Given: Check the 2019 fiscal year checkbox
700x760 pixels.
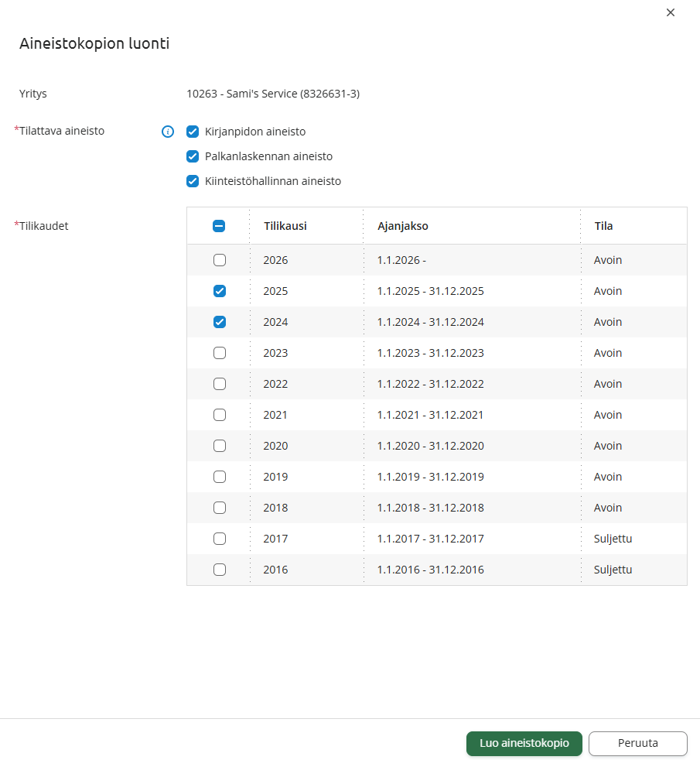Looking at the screenshot, I should [x=220, y=477].
